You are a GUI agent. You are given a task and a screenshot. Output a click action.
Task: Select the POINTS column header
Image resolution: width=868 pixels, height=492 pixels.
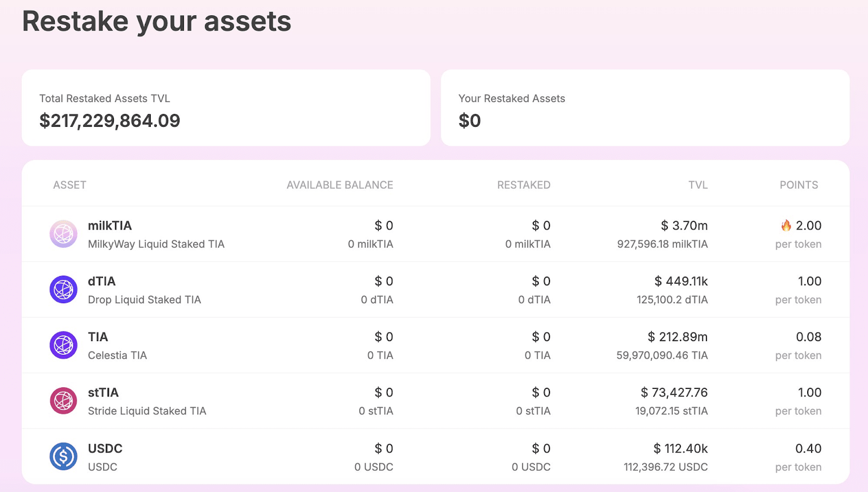tap(799, 185)
